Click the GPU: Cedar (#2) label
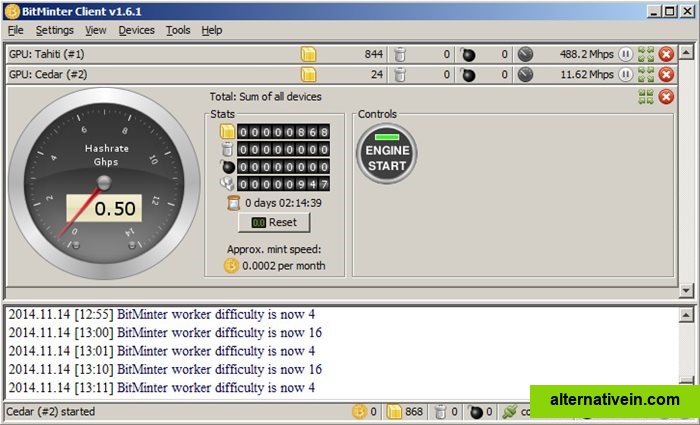This screenshot has width=700, height=425. (48, 75)
